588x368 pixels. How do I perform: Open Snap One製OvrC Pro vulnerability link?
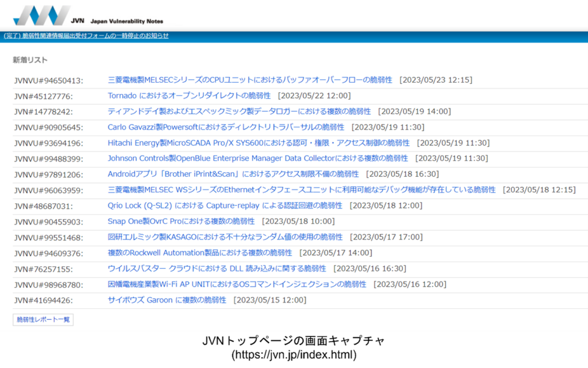181,221
